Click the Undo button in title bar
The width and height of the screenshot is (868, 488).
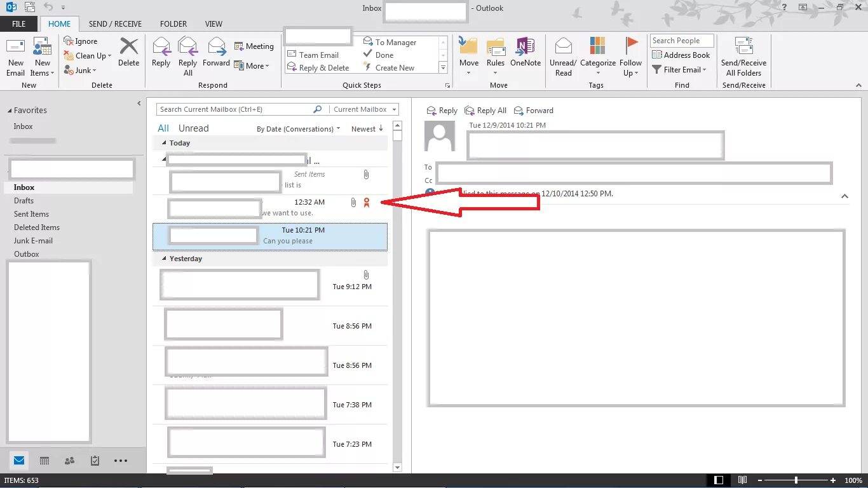(48, 8)
